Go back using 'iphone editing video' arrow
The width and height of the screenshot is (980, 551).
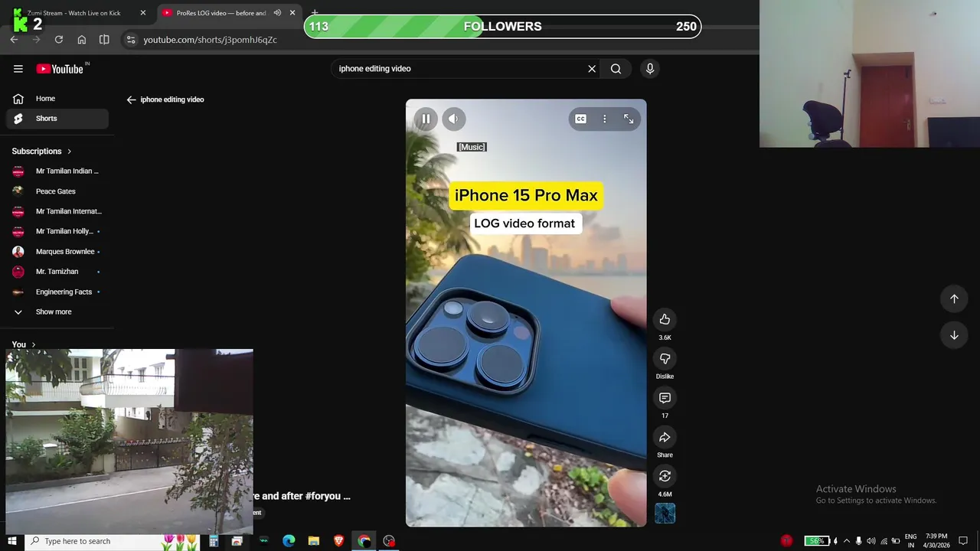click(132, 99)
